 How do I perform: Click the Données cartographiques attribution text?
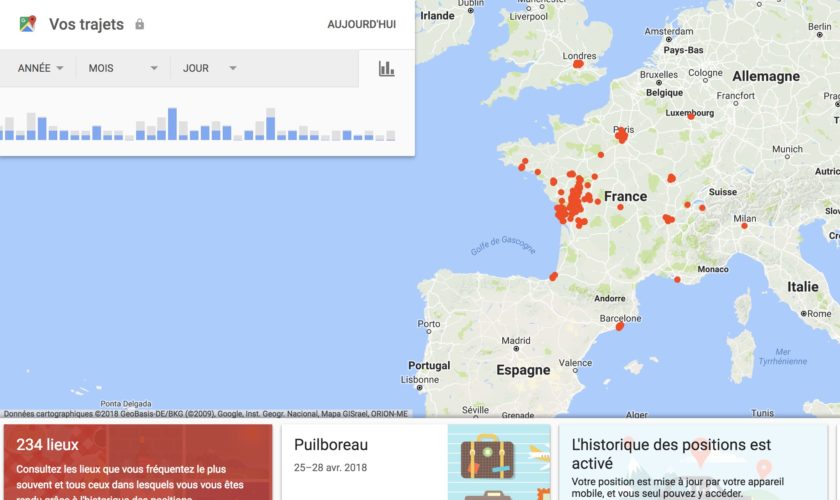pyautogui.click(x=206, y=414)
